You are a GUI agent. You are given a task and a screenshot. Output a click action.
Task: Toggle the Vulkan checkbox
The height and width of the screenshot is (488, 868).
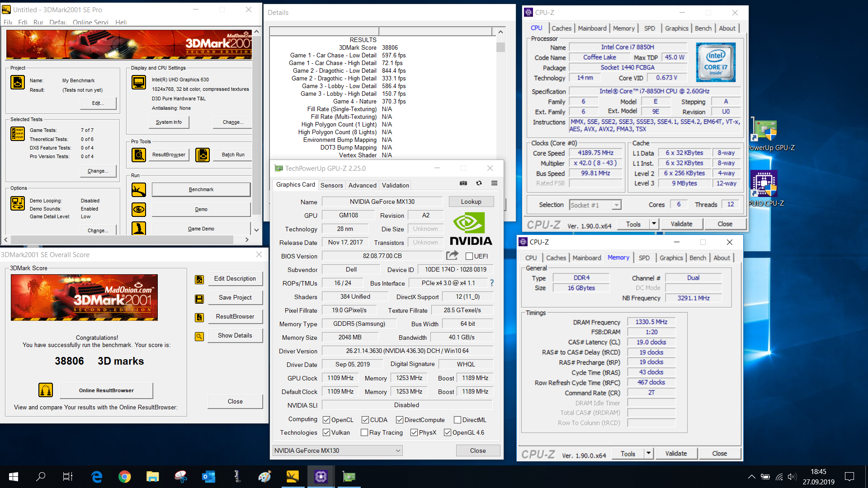point(326,432)
